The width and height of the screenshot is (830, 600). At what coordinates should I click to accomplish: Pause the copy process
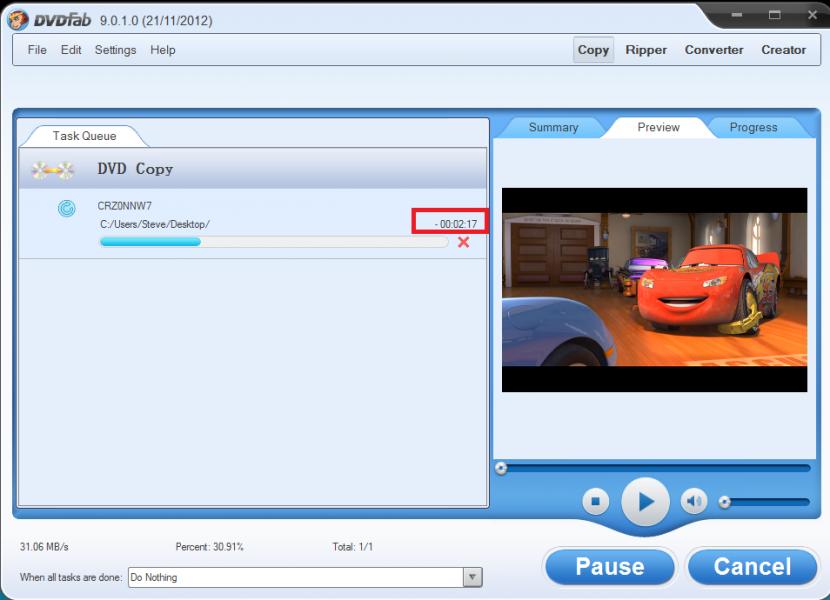point(610,567)
